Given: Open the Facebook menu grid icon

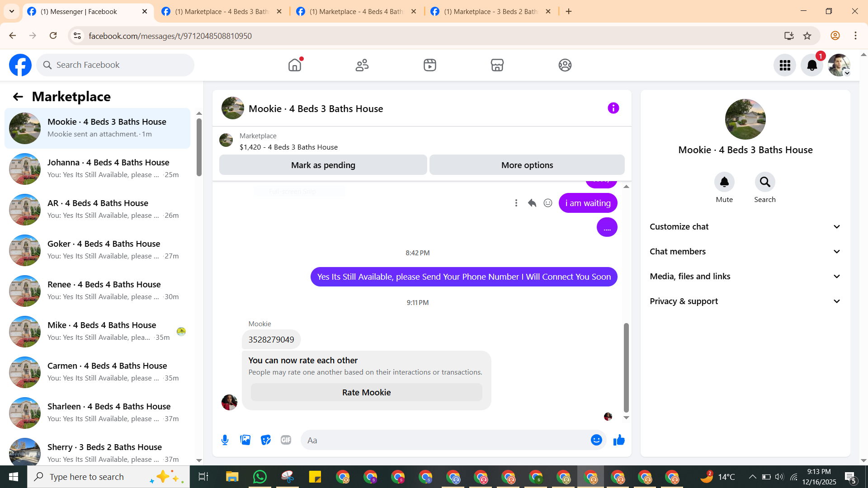Looking at the screenshot, I should (x=785, y=66).
